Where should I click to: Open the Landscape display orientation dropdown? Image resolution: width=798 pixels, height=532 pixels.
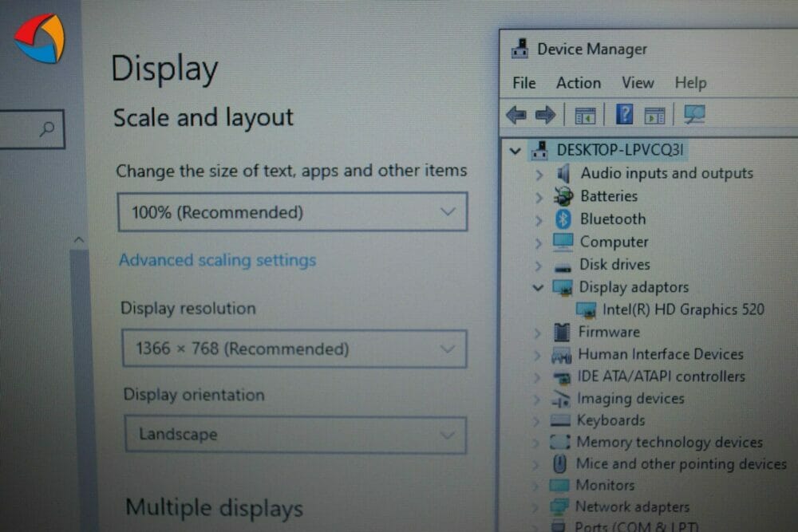(295, 435)
